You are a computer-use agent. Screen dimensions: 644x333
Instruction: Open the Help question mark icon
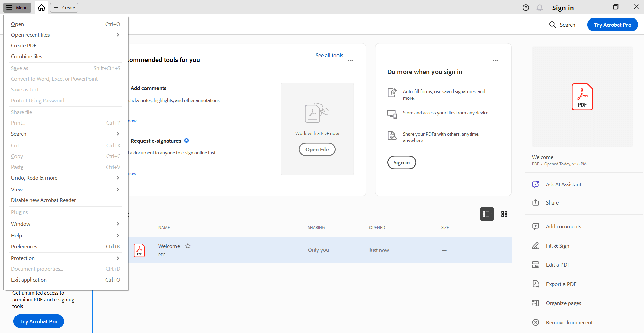tap(526, 8)
